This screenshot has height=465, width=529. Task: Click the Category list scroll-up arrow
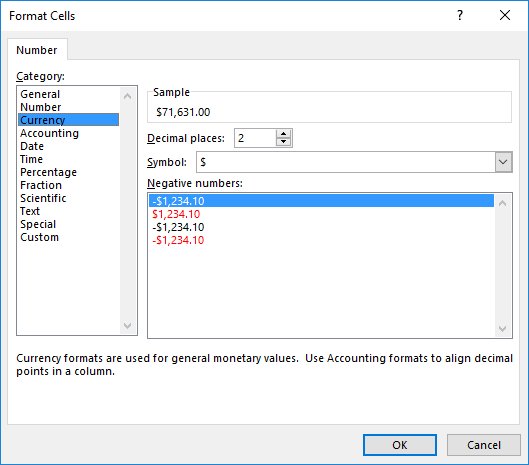(x=128, y=96)
